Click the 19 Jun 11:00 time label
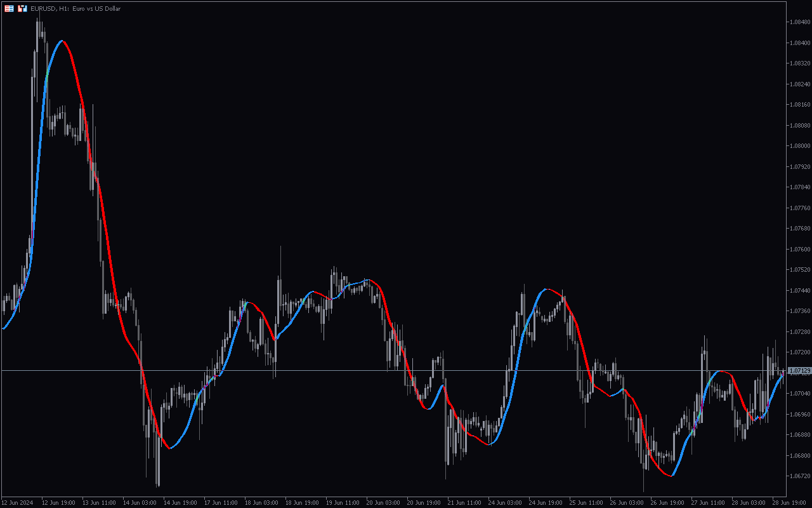This screenshot has height=508, width=812. [343, 502]
